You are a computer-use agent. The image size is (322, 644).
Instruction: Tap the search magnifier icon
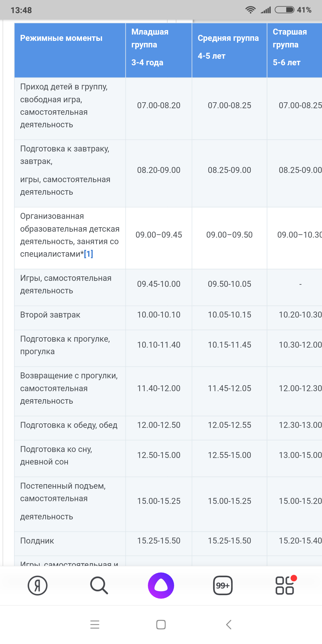coord(99,586)
